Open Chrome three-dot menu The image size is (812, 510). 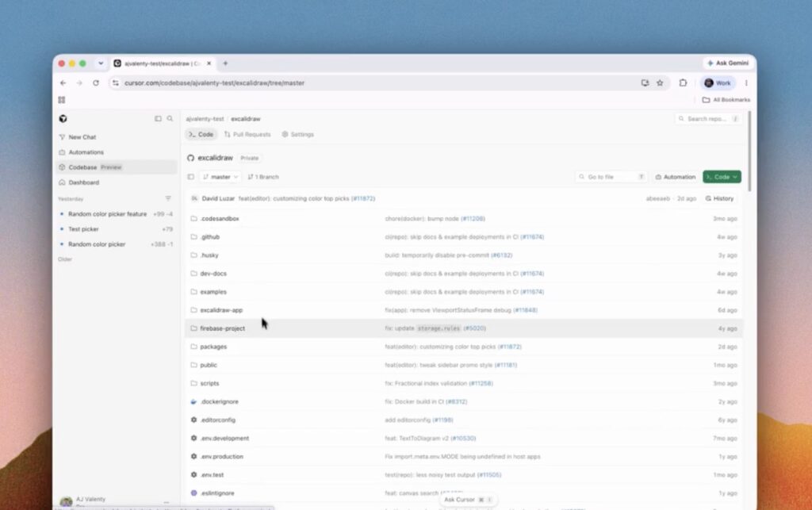(746, 82)
